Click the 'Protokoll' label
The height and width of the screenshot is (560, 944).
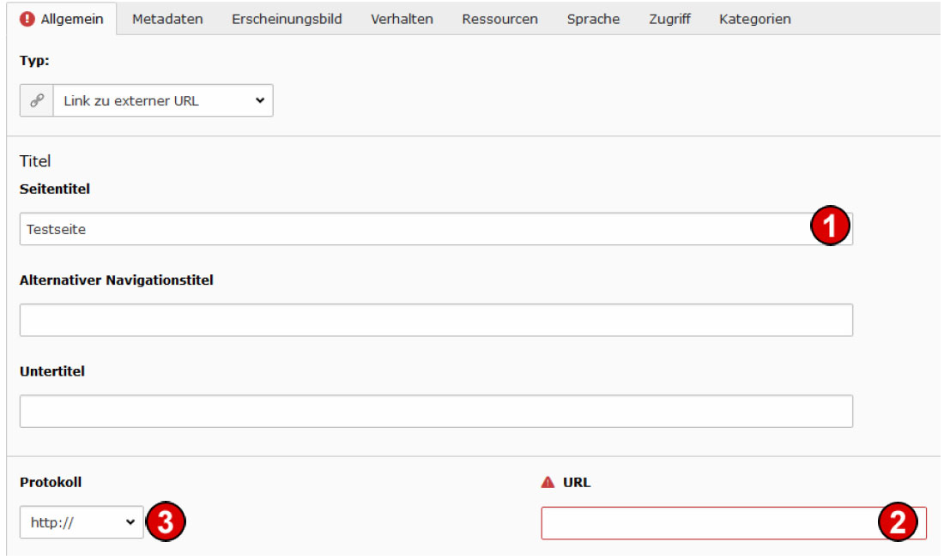51,483
